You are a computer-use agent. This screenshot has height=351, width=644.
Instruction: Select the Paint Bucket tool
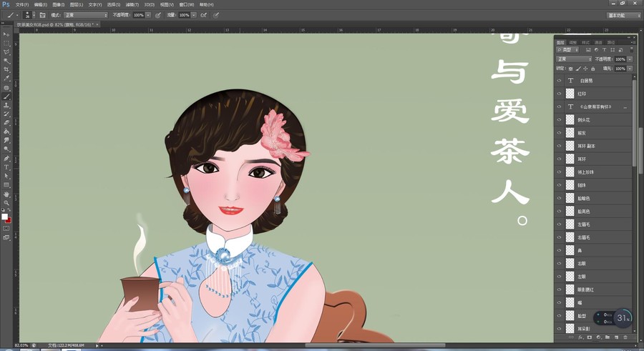(x=6, y=132)
